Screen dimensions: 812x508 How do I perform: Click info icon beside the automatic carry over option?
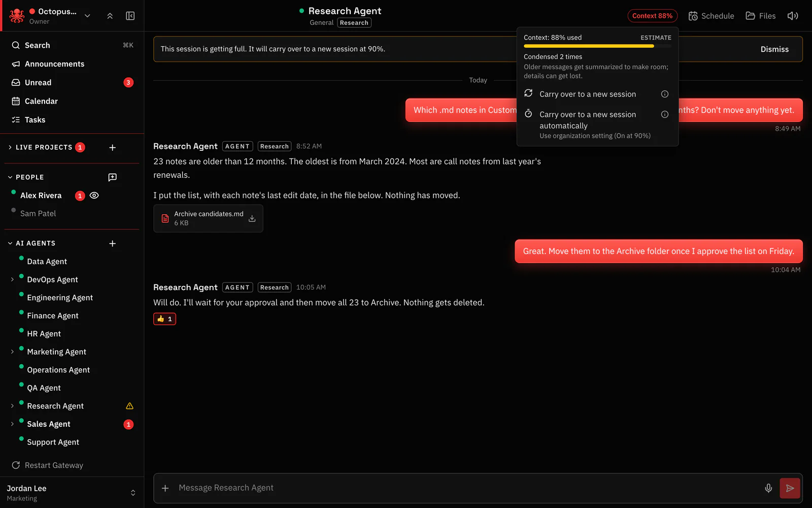(665, 114)
